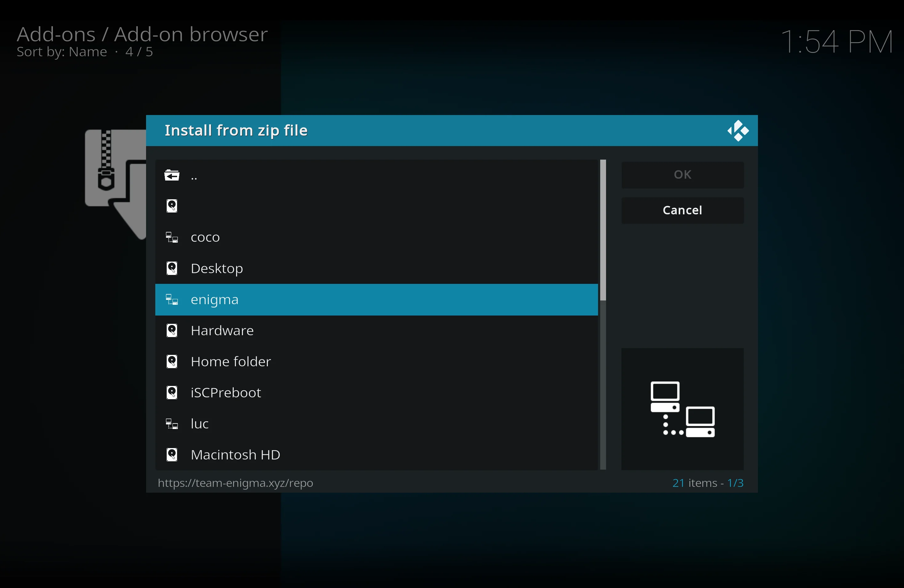Go up via the parent folder icon
Viewport: 904px width, 588px height.
point(172,175)
